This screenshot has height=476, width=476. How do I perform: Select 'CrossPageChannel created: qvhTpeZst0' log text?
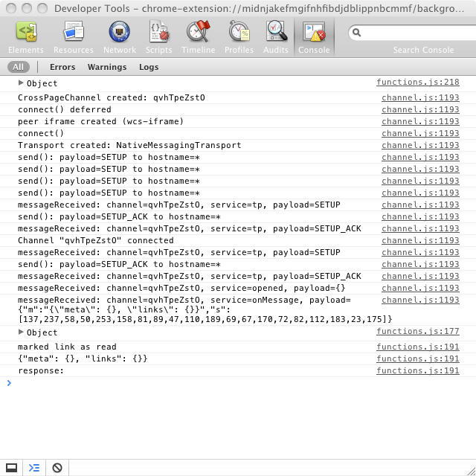(112, 97)
